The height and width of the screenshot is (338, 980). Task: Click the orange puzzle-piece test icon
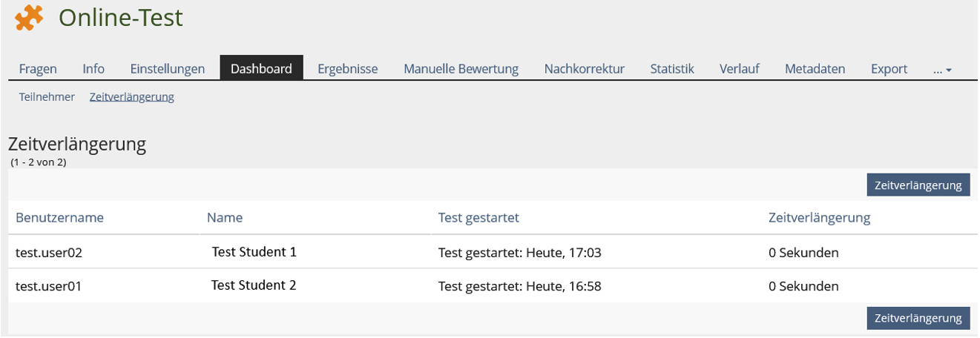(x=30, y=18)
